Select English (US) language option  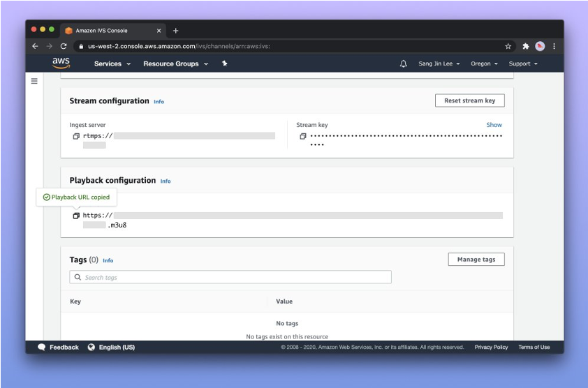pos(117,347)
